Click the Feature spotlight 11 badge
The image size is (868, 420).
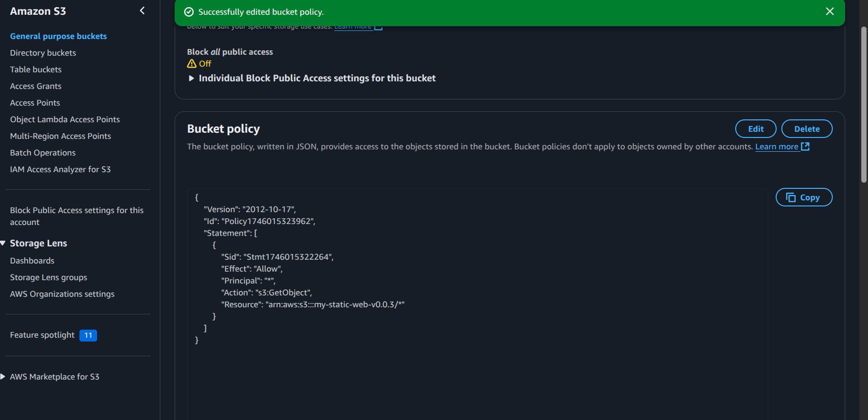coord(88,335)
